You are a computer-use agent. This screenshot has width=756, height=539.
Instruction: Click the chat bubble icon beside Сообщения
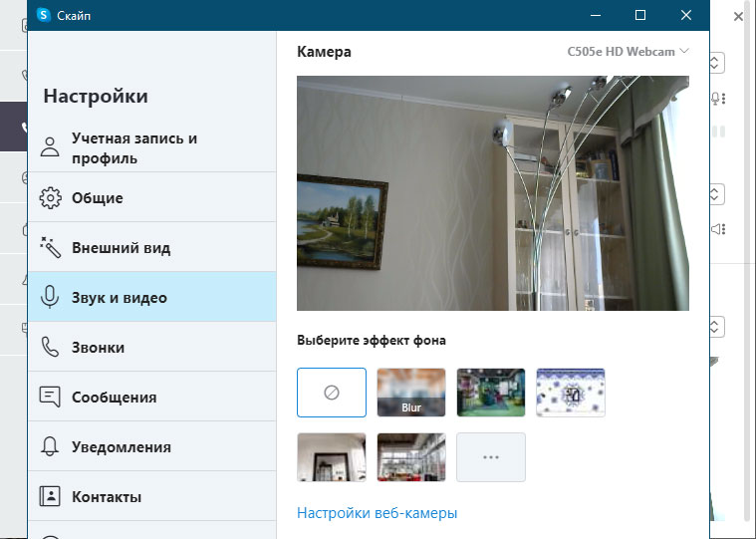coord(50,397)
